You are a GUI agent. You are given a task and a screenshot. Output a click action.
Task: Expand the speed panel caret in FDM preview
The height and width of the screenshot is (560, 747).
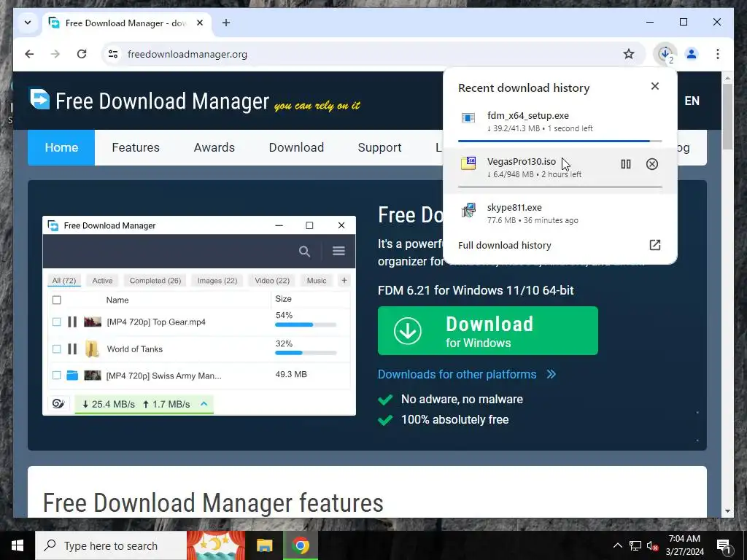204,404
